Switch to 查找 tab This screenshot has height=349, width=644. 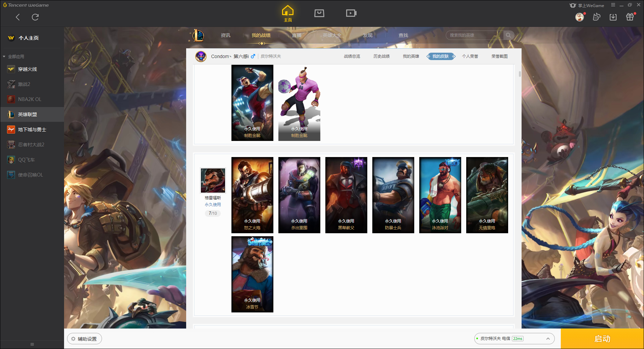(403, 35)
